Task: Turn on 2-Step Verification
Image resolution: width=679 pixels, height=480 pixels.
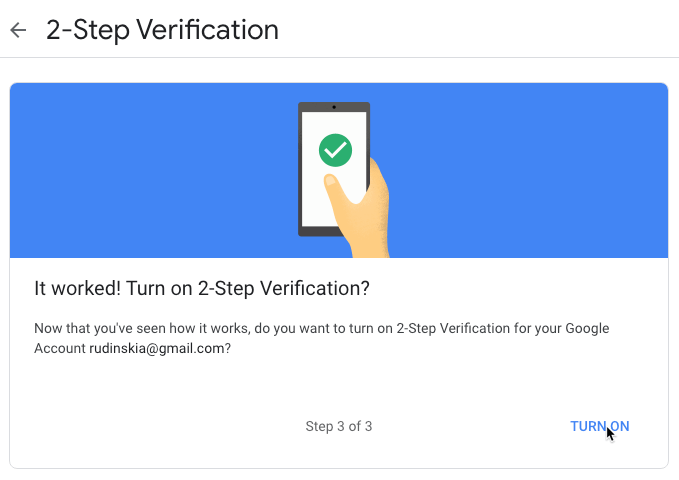Action: pyautogui.click(x=599, y=426)
